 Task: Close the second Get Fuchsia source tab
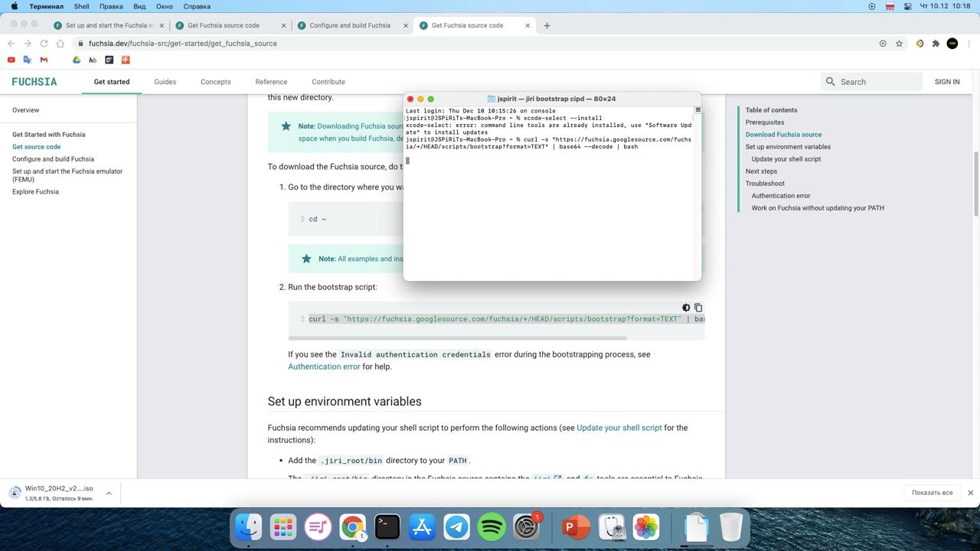(528, 25)
